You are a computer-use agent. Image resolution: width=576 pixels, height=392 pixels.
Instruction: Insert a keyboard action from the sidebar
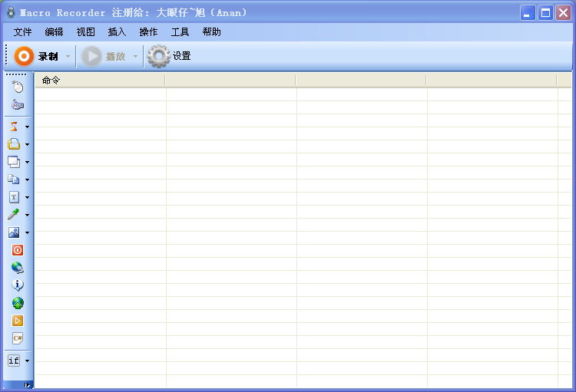coord(17,105)
